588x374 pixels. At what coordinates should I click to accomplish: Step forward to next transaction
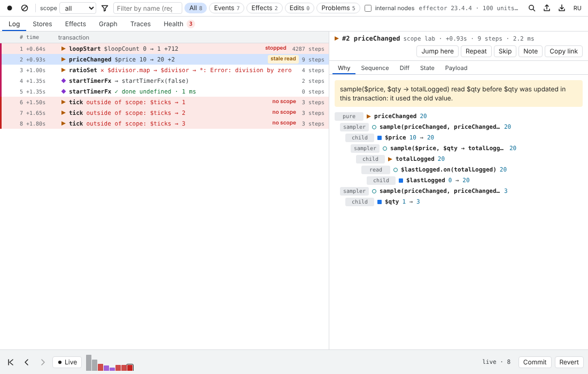click(43, 362)
